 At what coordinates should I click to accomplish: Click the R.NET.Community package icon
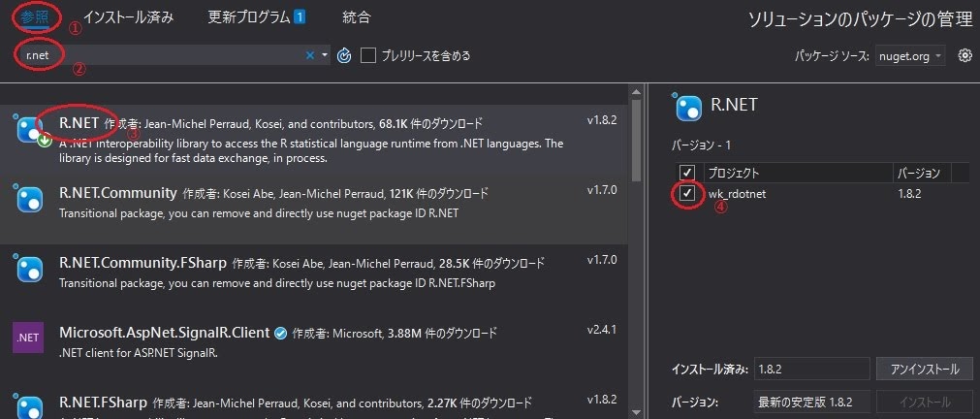point(29,200)
